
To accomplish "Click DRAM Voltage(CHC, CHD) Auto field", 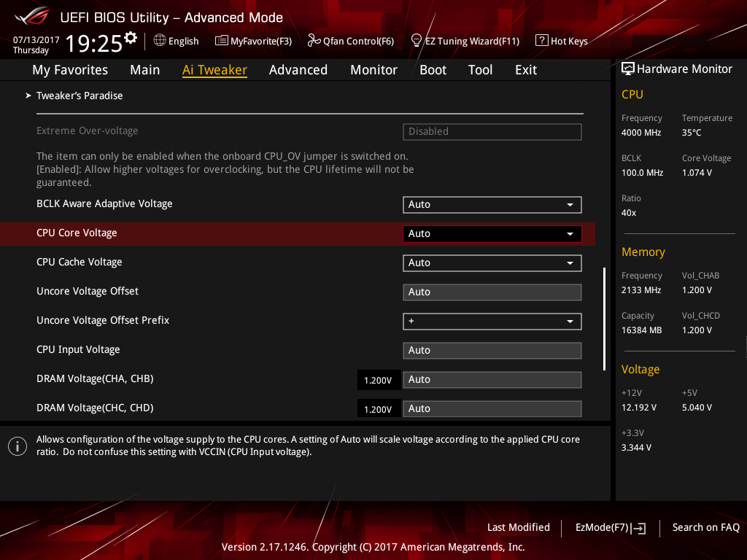I will 492,409.
